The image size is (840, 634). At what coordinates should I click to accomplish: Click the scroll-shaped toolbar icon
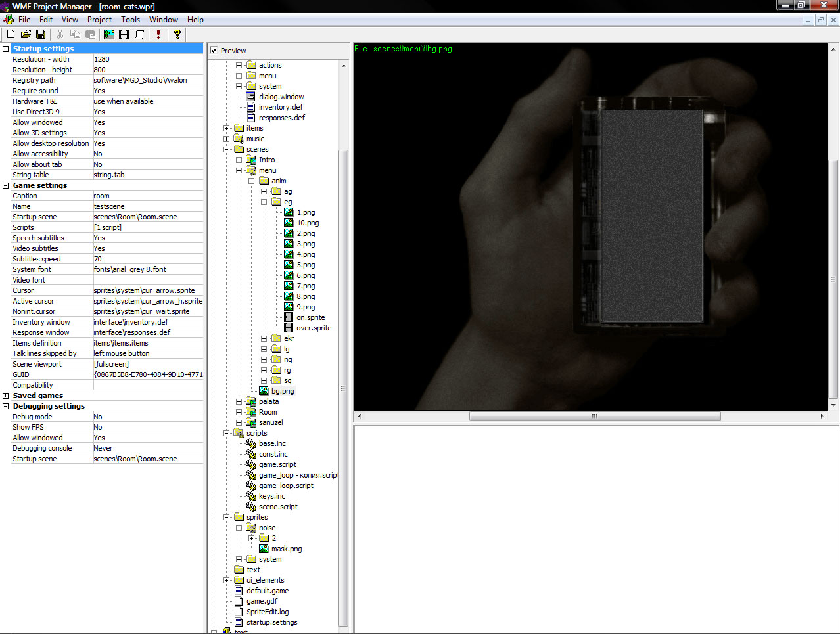(x=139, y=34)
